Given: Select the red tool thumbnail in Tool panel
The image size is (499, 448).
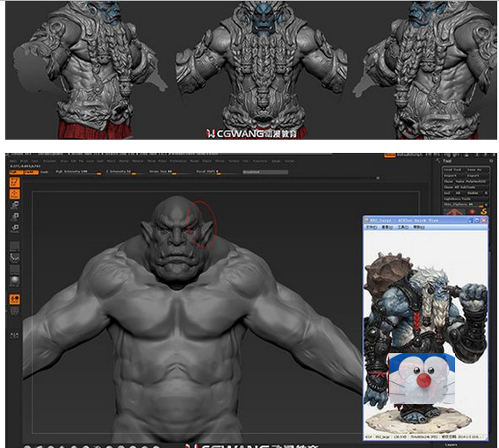Looking at the screenshot, I should coord(454,212).
